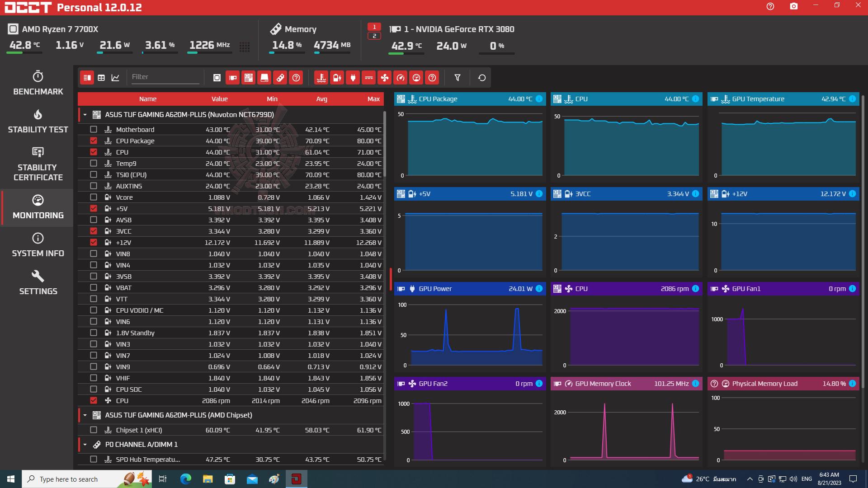This screenshot has width=868, height=488.
Task: Collapse the P0 CHANNEL A/DIMM 1 group
Action: (x=85, y=445)
